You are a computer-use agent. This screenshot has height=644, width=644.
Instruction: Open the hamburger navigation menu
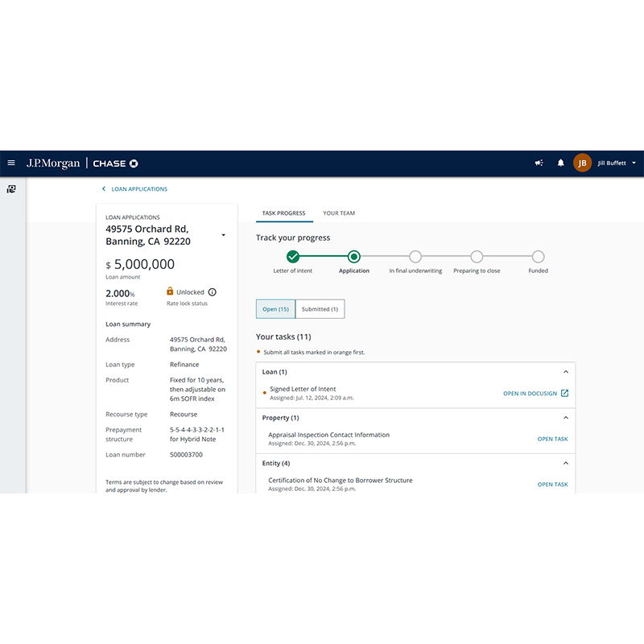point(11,163)
